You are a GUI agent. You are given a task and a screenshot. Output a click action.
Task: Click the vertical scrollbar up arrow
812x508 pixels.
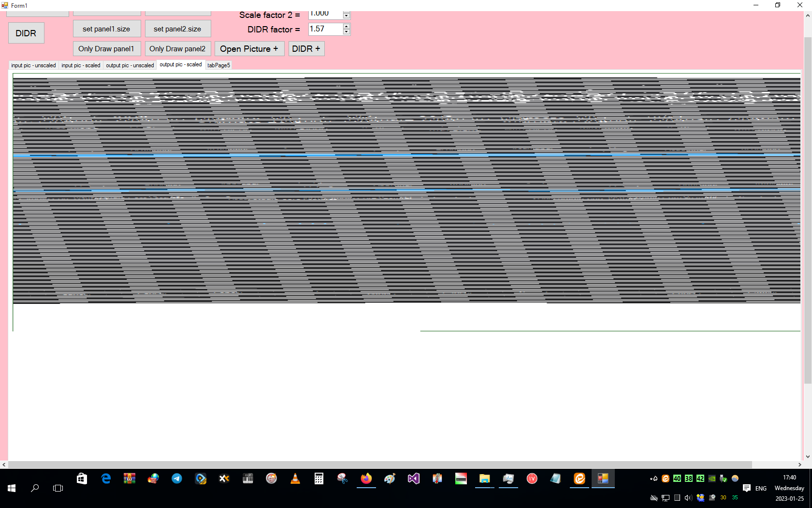(808, 15)
